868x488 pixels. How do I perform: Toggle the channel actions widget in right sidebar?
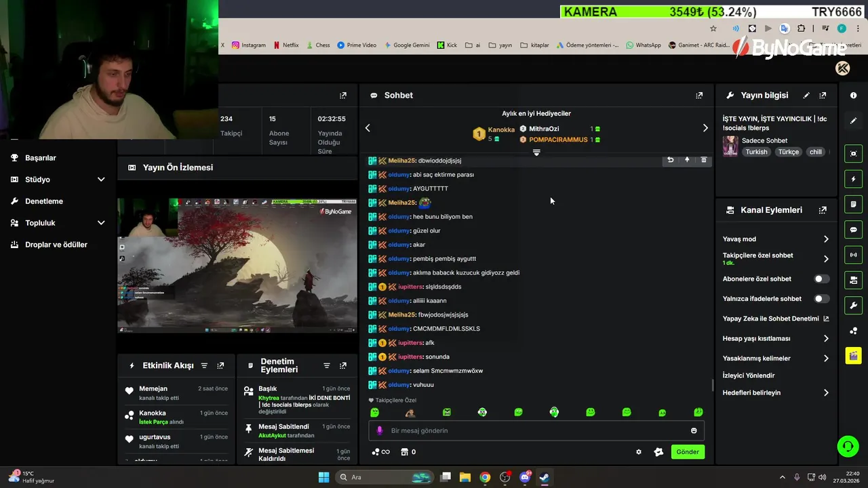[x=853, y=280]
